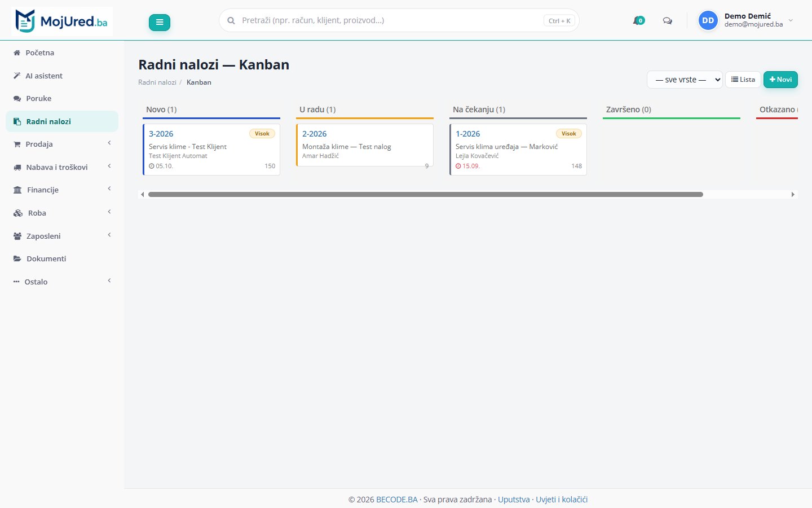Click the speech bubbles icon beside Poruke

tap(17, 98)
